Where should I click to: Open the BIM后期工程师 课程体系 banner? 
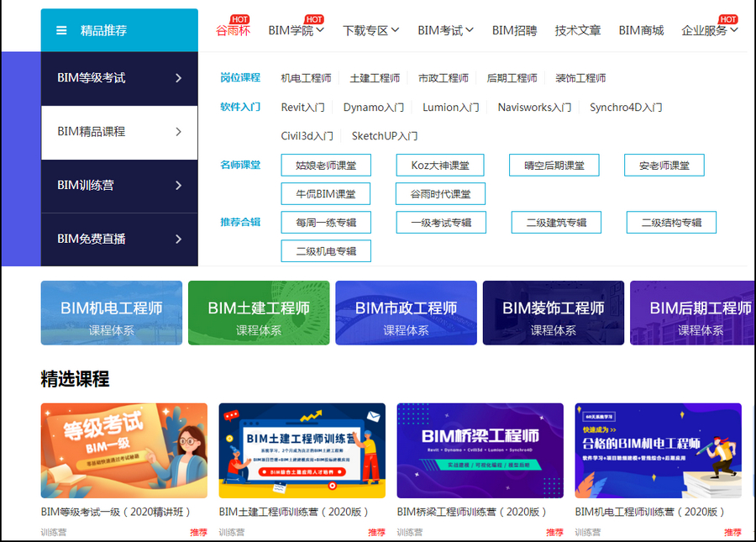click(x=693, y=313)
